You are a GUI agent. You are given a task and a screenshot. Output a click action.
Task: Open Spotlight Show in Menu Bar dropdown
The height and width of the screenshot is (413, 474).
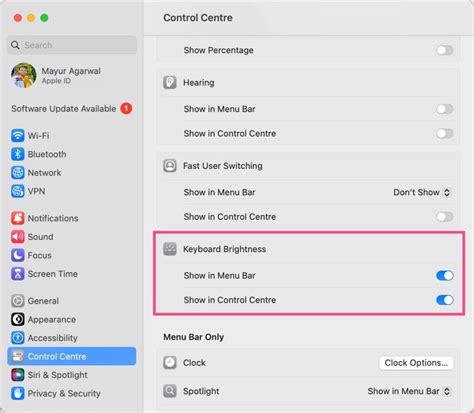[x=409, y=391]
